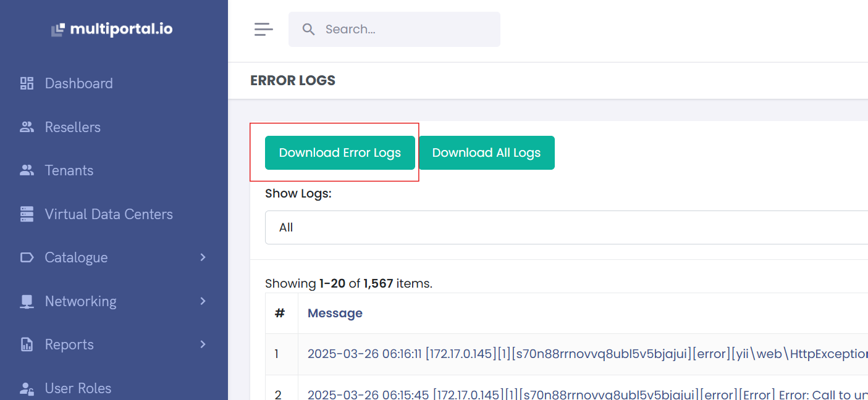Click the Download All Logs button

click(x=486, y=152)
